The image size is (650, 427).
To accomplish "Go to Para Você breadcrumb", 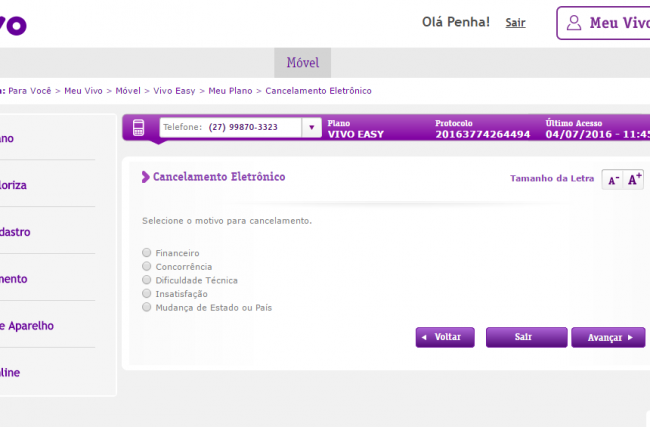I will (30, 91).
